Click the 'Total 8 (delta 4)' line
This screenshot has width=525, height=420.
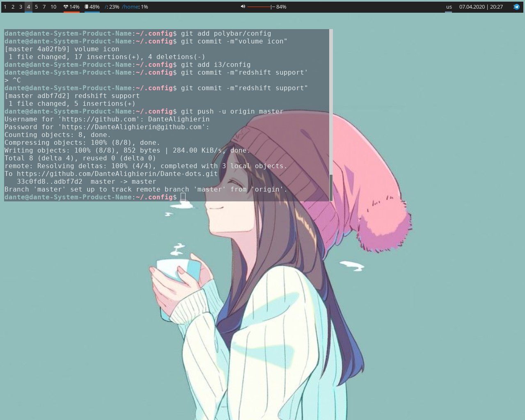click(x=80, y=158)
